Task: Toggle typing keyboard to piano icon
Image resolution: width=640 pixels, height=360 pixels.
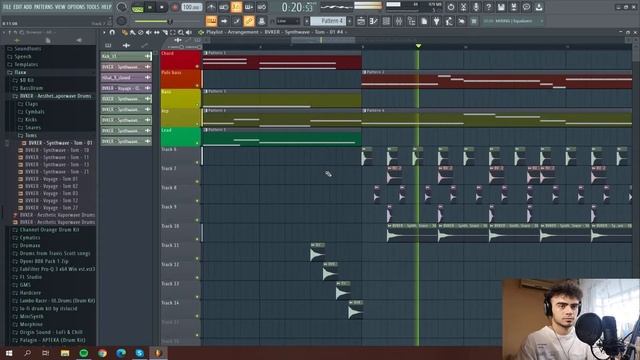Action: click(211, 21)
